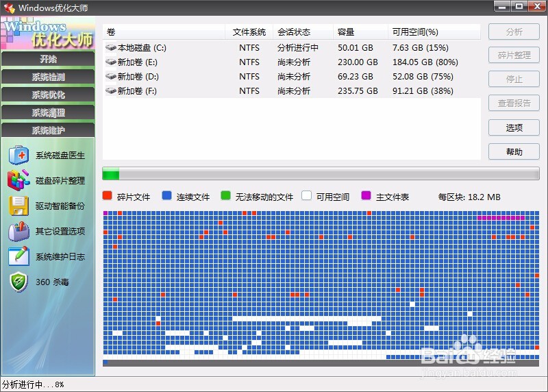Click the drive icon for 新加卷 (D:)

point(111,76)
